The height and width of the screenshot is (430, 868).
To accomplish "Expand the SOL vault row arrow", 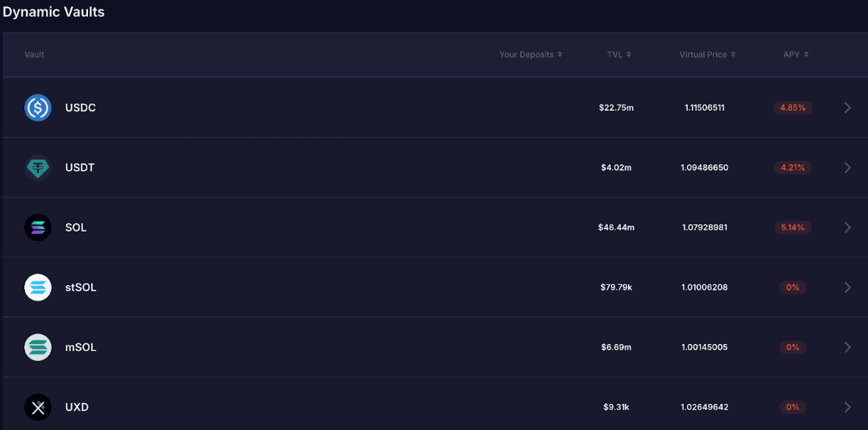I will tap(847, 227).
